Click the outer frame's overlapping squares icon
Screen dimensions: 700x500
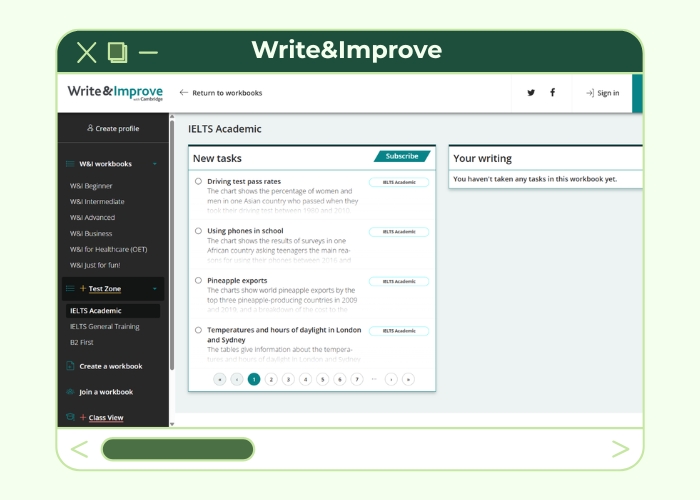117,53
